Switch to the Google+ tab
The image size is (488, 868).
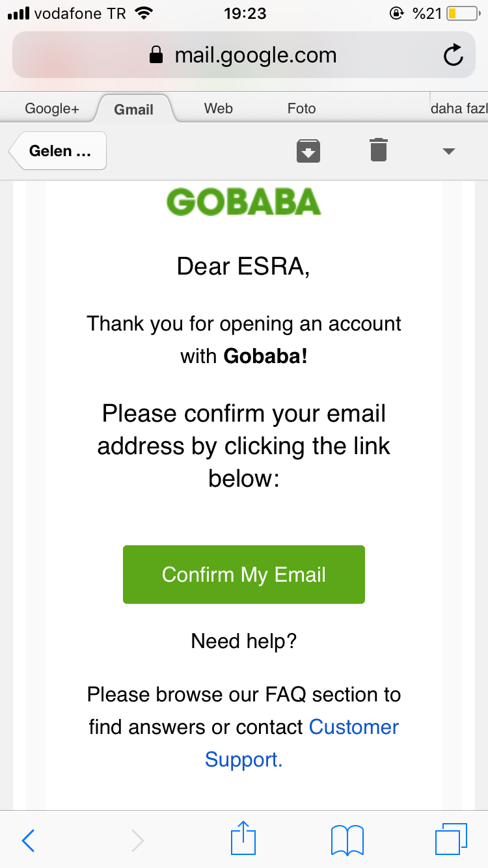coord(52,109)
